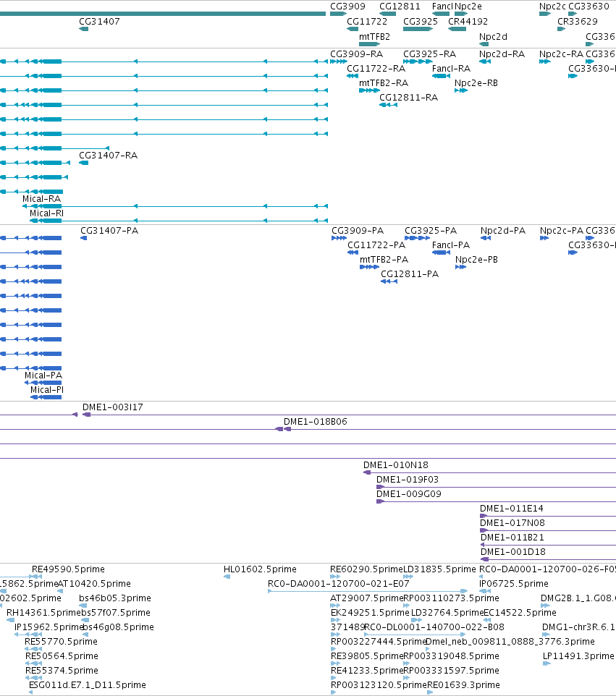Select the DME1-018B06 clone marker
The height and width of the screenshot is (696, 616).
pos(287,429)
